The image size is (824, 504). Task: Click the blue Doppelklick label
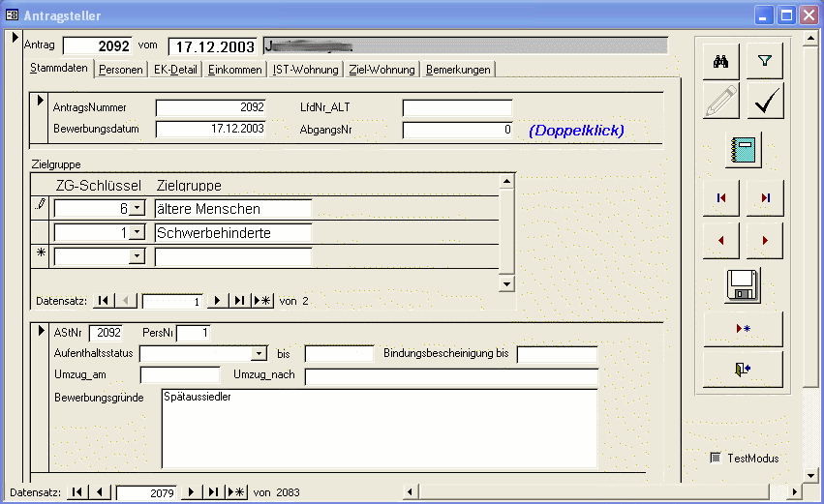tap(576, 130)
